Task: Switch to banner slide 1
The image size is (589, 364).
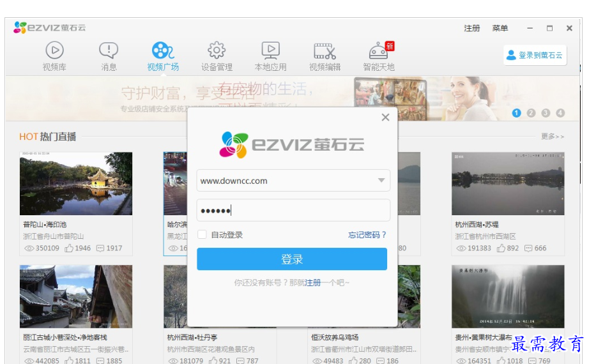Action: 517,112
